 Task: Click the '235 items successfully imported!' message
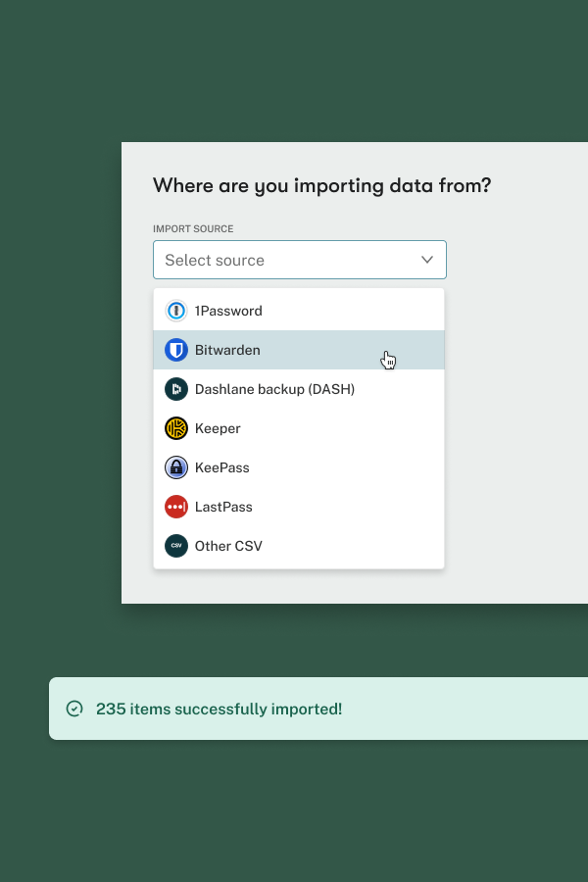click(x=219, y=709)
